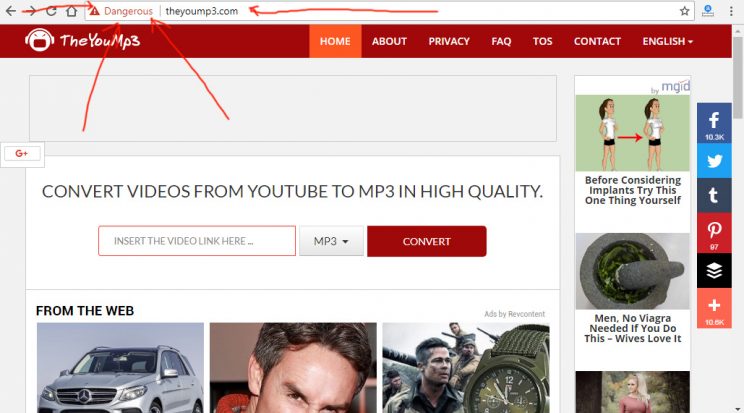Open the TOS nav item
Screen dimensions: 744x413
(542, 41)
